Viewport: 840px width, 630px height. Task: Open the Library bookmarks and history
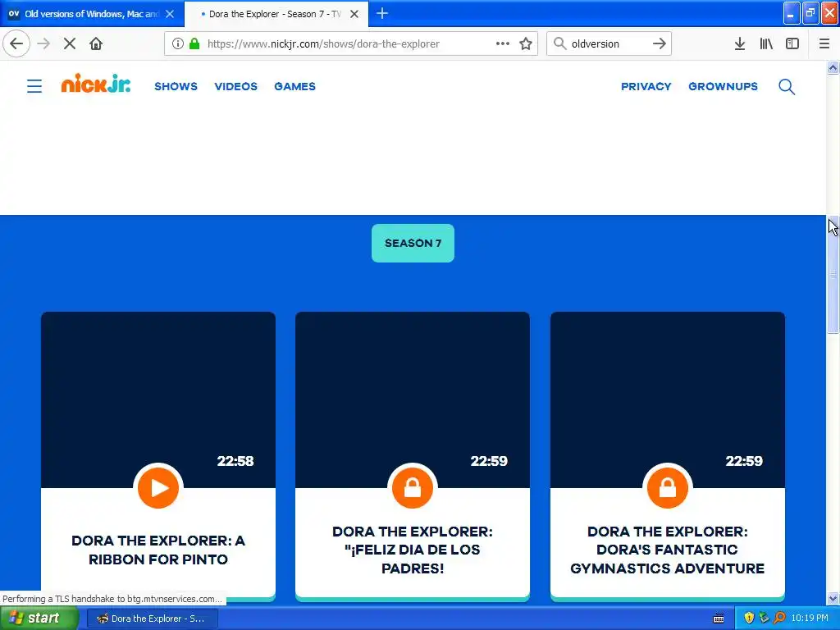point(766,43)
